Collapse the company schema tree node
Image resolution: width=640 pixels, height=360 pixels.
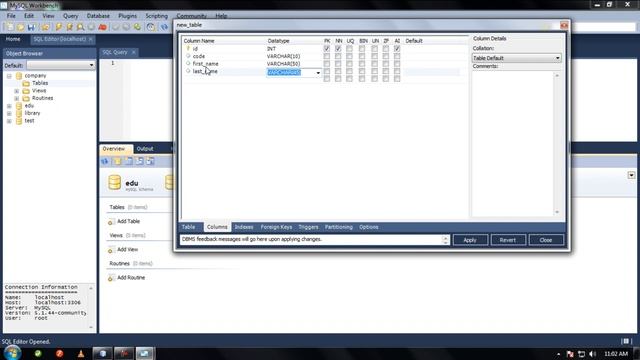9,76
